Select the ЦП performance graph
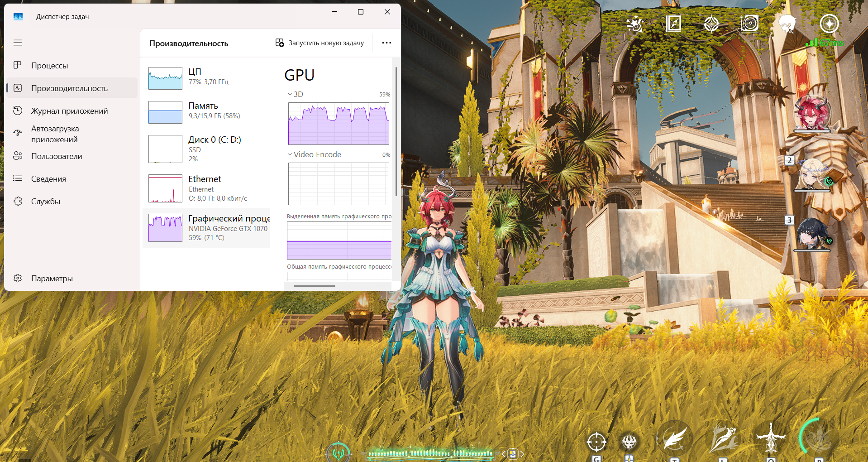868x462 pixels. (x=206, y=78)
